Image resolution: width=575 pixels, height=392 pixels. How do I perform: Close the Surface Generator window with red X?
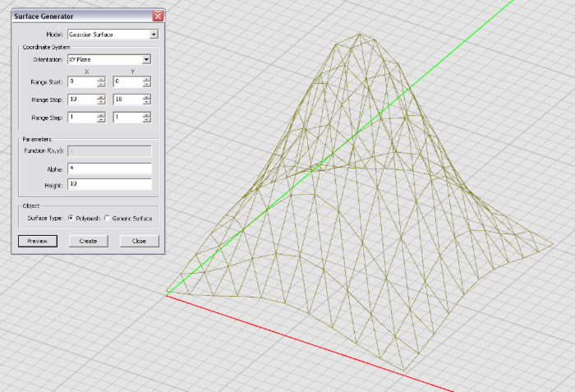point(158,16)
